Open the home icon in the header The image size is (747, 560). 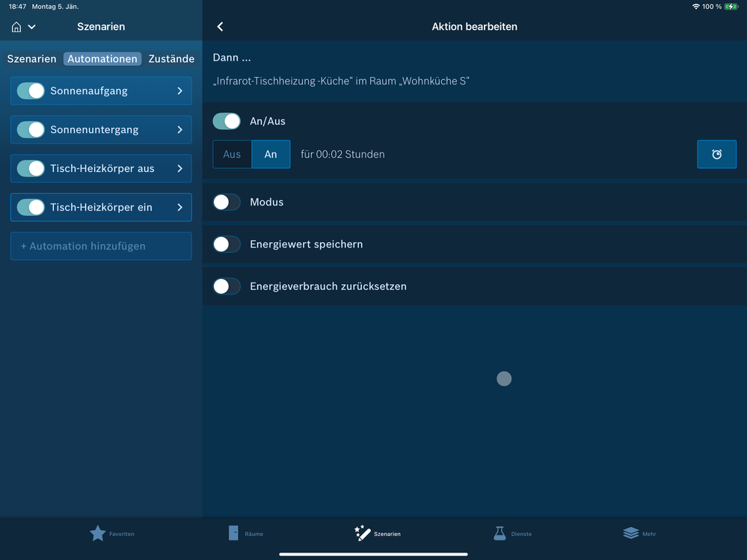point(16,27)
